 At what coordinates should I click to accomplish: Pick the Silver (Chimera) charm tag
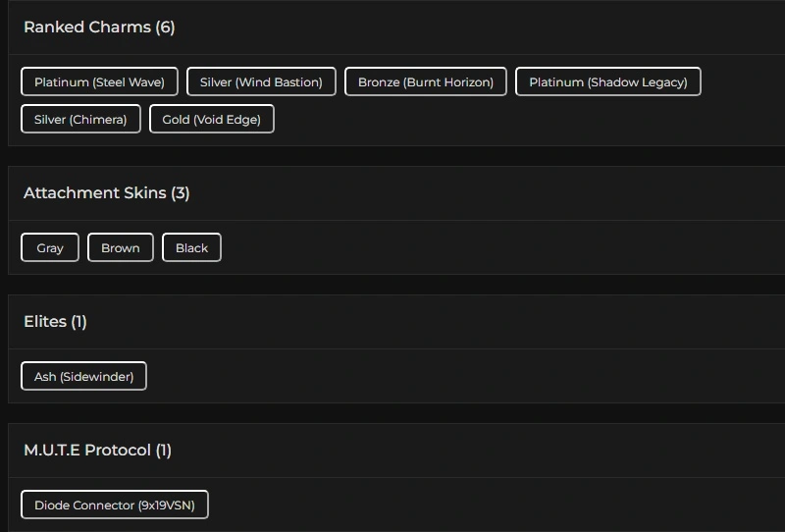80,120
